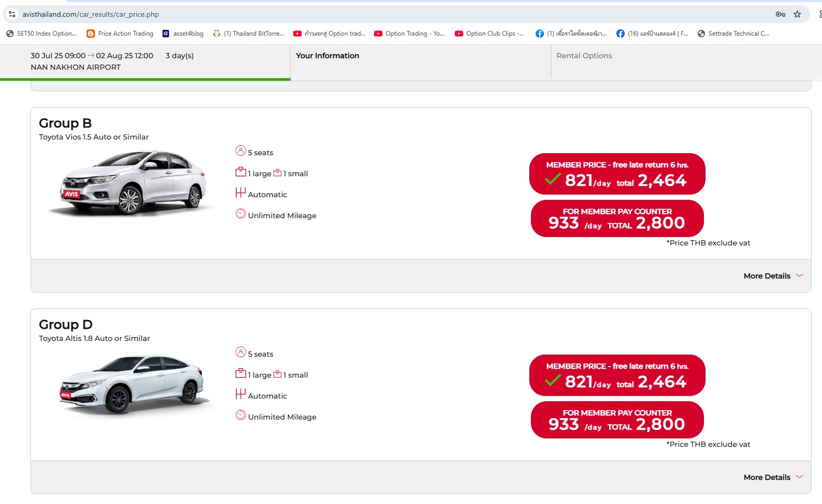The image size is (822, 504).
Task: Open the SET50 Index Option bookmark
Action: coord(41,34)
